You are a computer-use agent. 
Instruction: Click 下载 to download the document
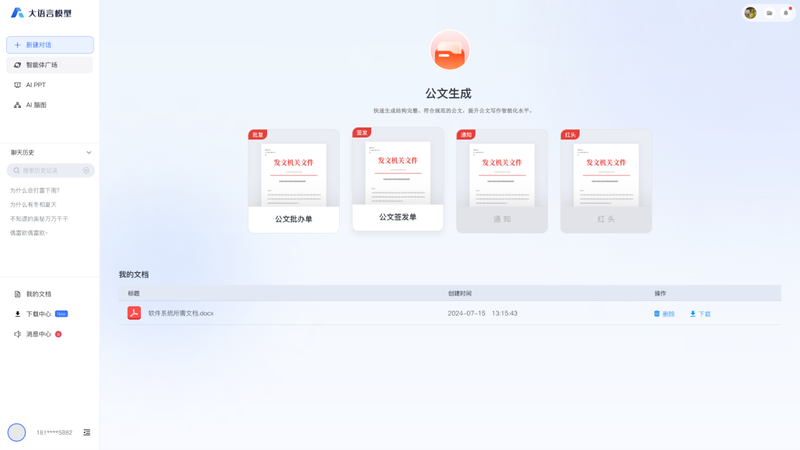[x=701, y=314]
